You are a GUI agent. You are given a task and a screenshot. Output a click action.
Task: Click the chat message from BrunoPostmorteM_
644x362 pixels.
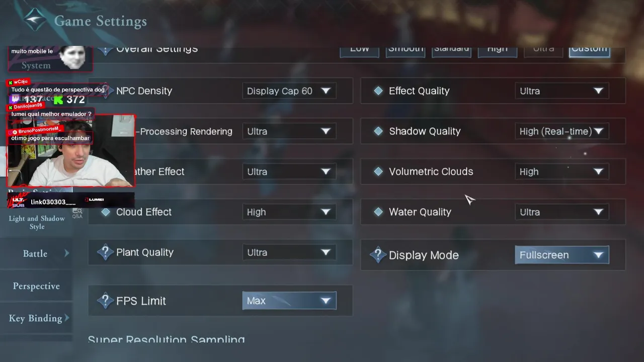pyautogui.click(x=50, y=138)
